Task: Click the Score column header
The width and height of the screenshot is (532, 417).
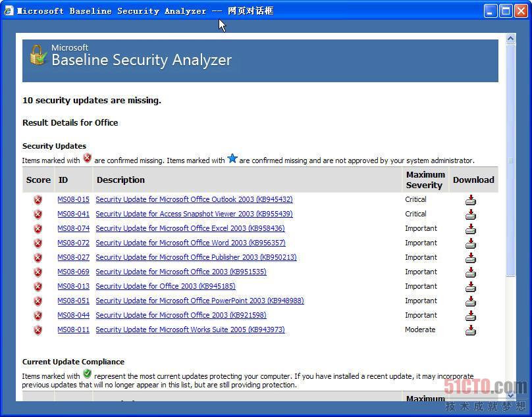Action: click(x=38, y=180)
